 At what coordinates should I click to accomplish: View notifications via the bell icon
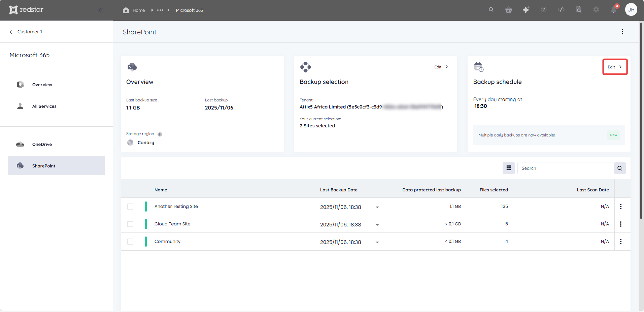click(x=614, y=9)
